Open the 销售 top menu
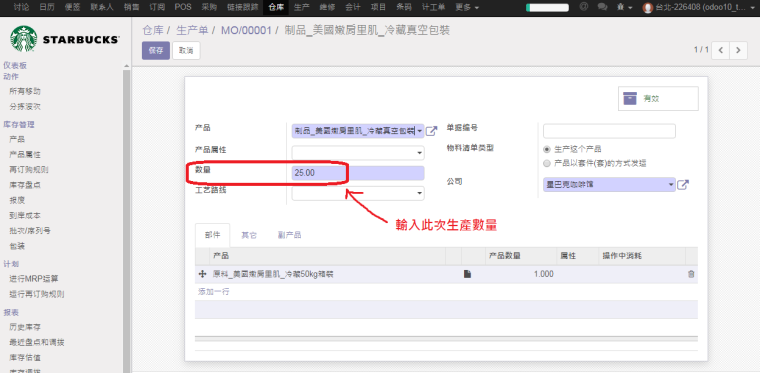Viewport: 760px width, 373px height. (131, 7)
